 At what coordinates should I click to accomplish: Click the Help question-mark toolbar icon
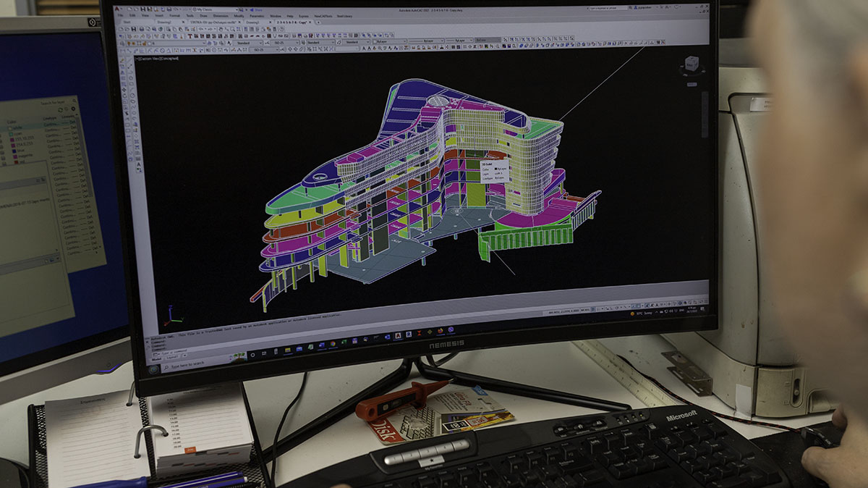282,29
